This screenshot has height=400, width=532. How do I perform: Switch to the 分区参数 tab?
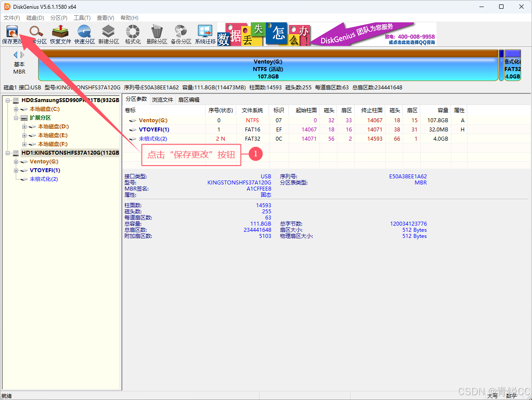[x=136, y=99]
